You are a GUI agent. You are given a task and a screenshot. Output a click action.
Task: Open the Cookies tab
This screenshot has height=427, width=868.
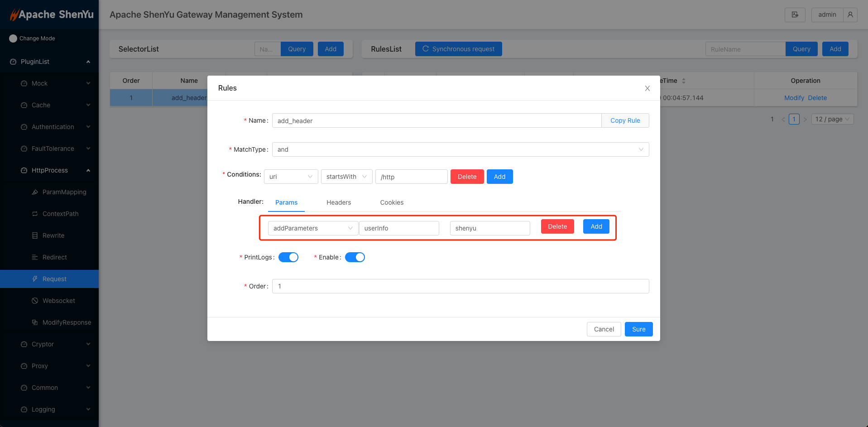391,202
